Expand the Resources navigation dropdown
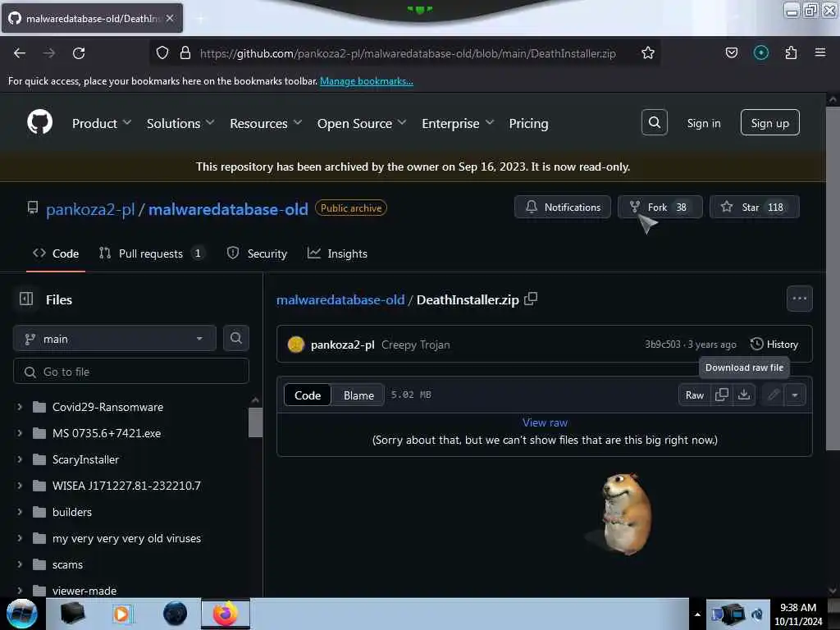This screenshot has width=840, height=630. pos(266,123)
